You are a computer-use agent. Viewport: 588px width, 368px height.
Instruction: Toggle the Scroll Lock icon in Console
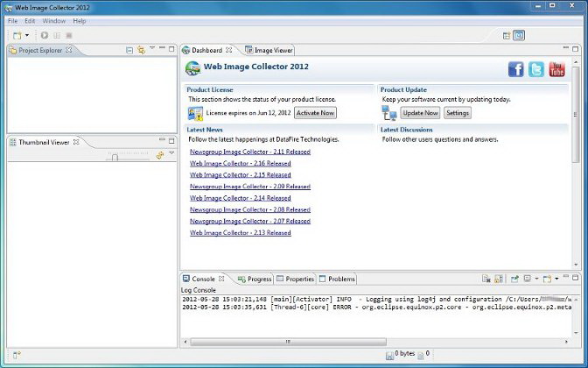coord(499,279)
